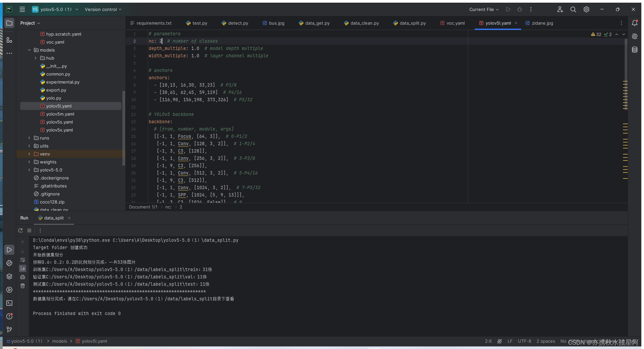The height and width of the screenshot is (349, 644).
Task: Open Version control dropdown
Action: coord(103,9)
